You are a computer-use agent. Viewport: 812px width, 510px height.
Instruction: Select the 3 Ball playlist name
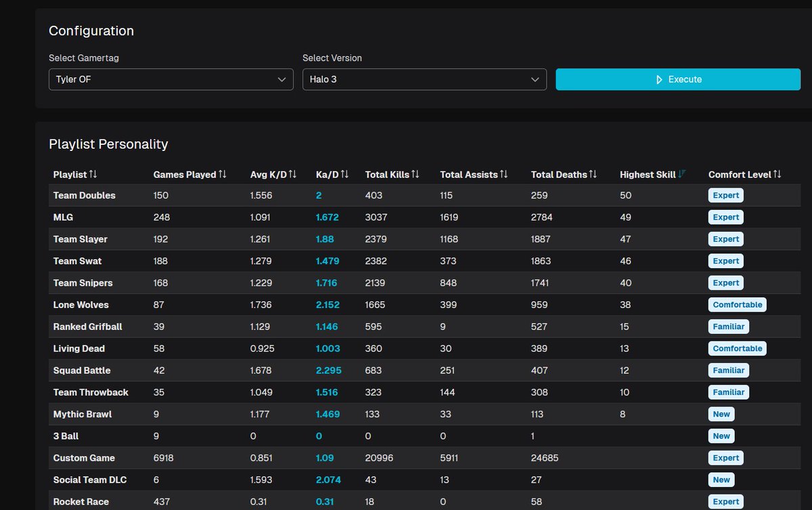(x=66, y=436)
